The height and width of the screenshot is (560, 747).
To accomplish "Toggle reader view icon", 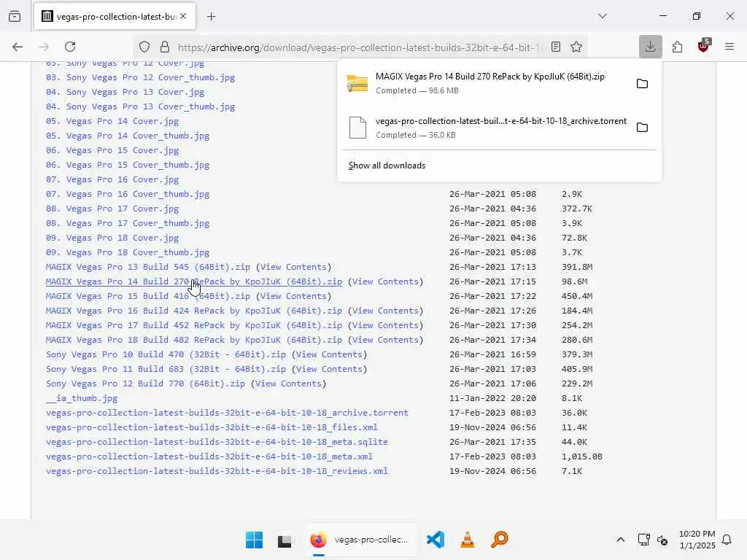I will click(x=555, y=47).
